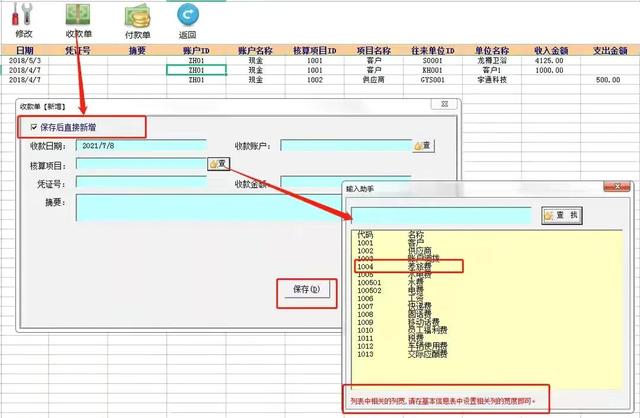This screenshot has height=418, width=640.
Task: Click the 账户ID column header
Action: tap(196, 51)
